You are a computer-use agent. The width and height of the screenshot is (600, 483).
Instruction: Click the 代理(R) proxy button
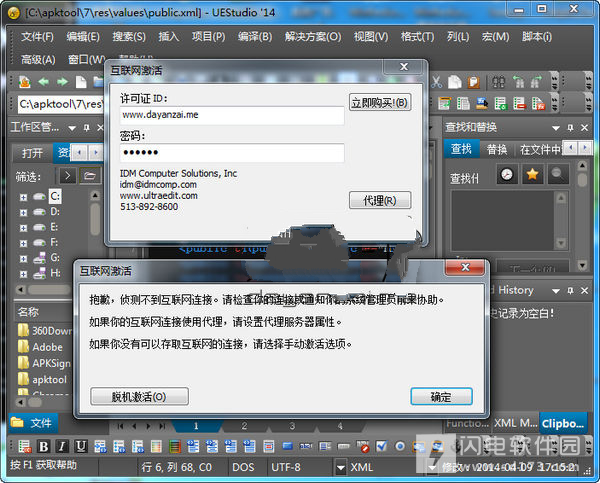(x=380, y=200)
